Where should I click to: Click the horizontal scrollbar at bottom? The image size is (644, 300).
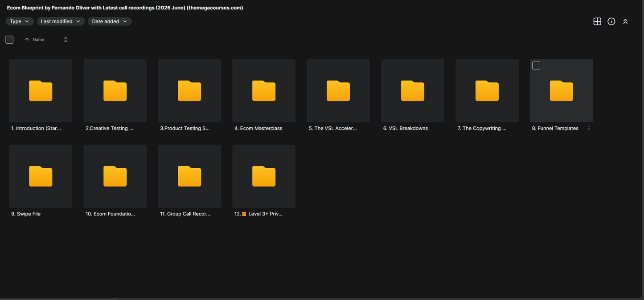pos(59,299)
